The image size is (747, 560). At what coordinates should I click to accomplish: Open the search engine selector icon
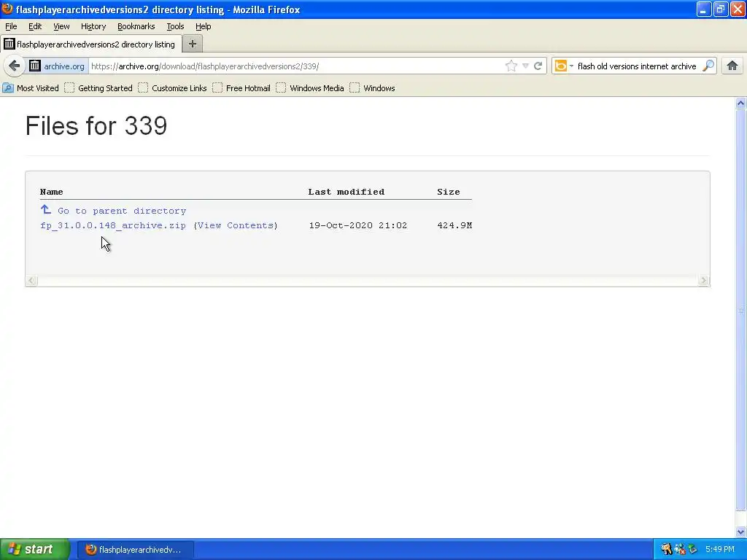pyautogui.click(x=564, y=66)
